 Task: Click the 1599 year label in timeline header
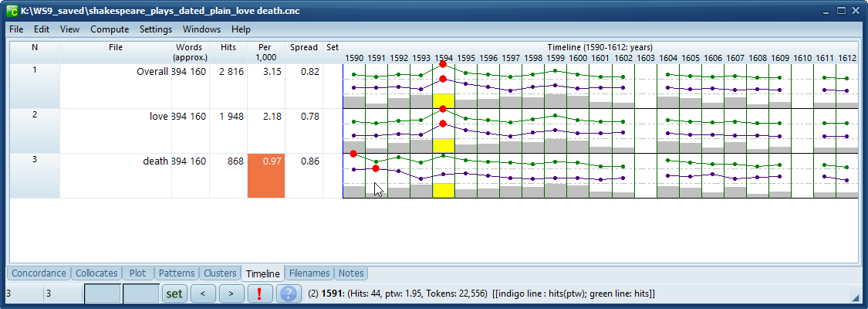pos(556,58)
